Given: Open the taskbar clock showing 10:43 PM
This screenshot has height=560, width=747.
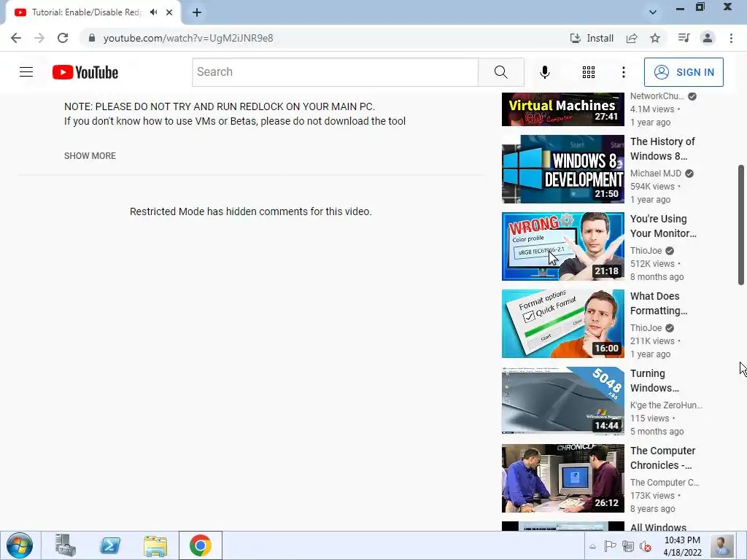Looking at the screenshot, I should (x=682, y=546).
